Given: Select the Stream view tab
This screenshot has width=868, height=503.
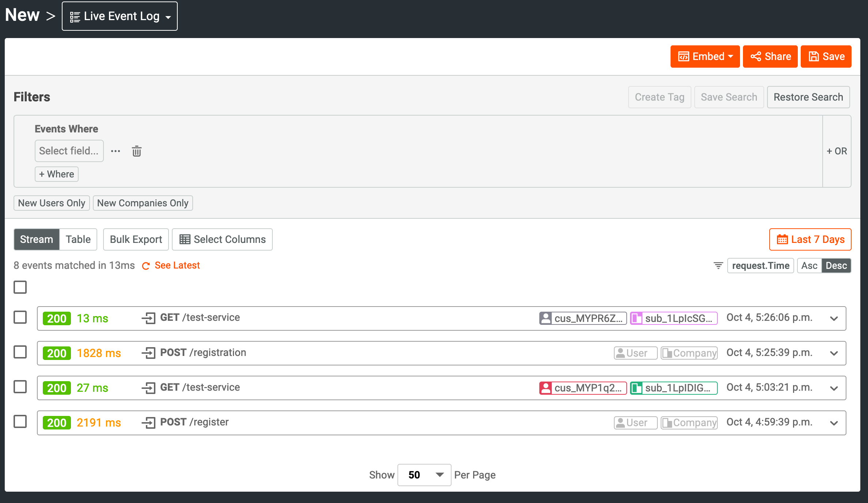Looking at the screenshot, I should click(37, 240).
